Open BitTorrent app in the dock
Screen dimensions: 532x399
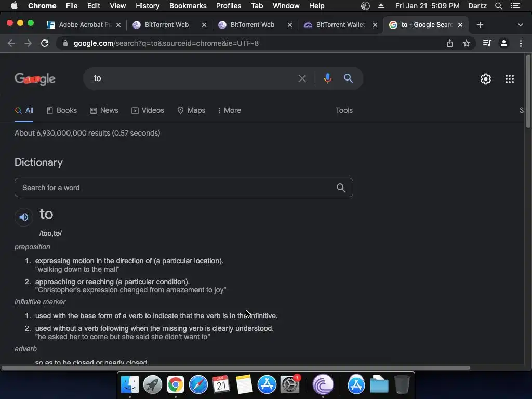(x=323, y=384)
